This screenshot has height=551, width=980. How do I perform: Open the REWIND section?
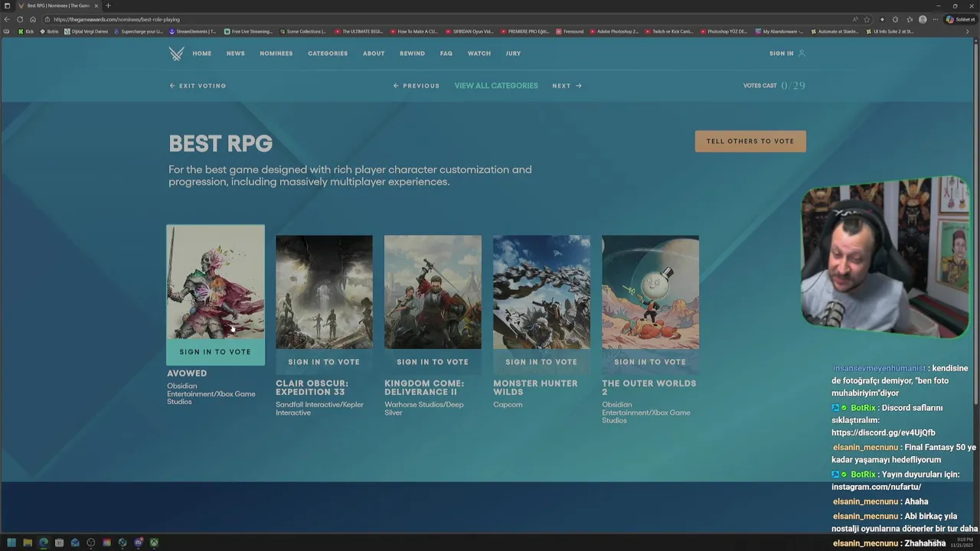(412, 54)
